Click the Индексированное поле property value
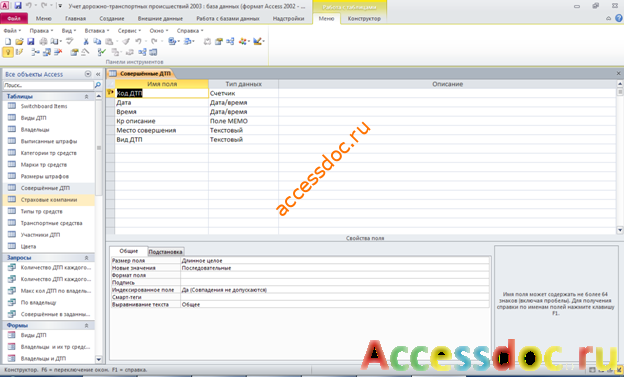The height and width of the screenshot is (377, 624). [x=335, y=290]
